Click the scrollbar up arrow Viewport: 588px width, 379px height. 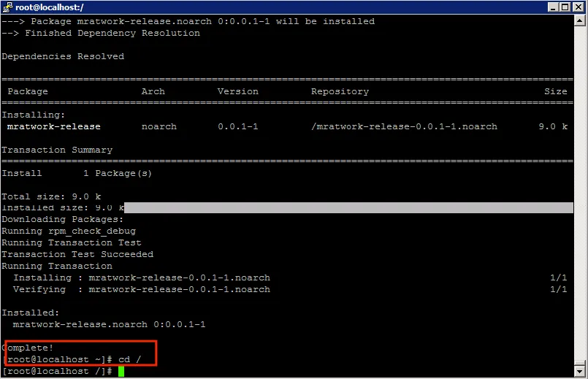click(x=579, y=20)
